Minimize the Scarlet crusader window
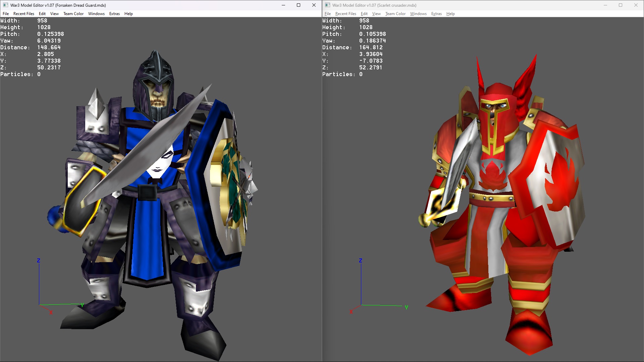This screenshot has width=644, height=362. 605,5
